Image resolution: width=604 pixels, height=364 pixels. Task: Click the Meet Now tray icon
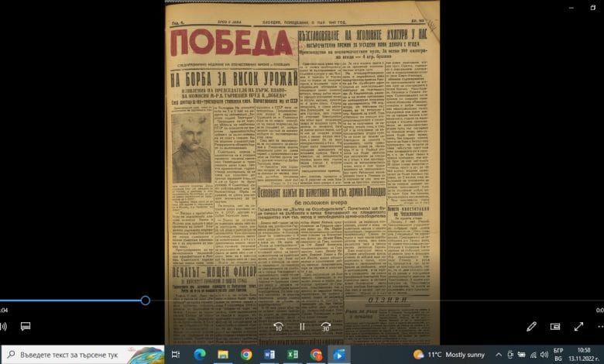[x=510, y=355]
